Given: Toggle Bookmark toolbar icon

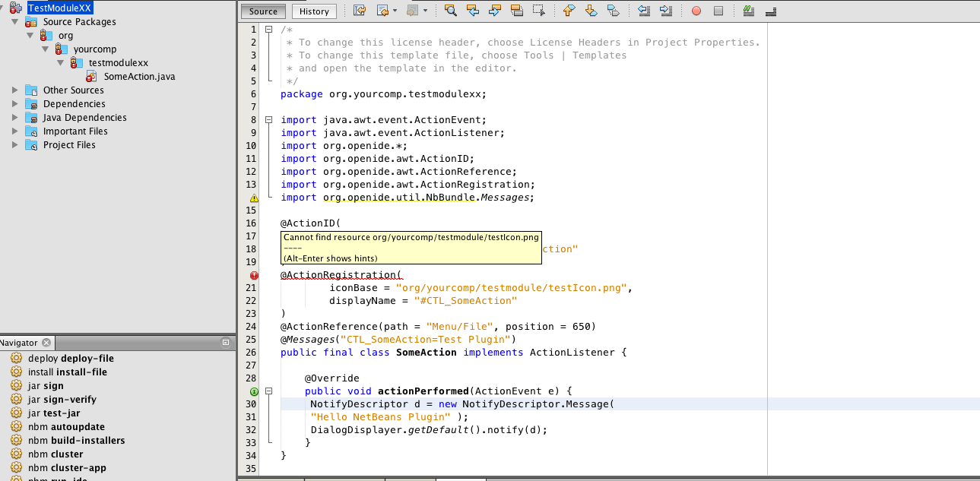Looking at the screenshot, I should 613,11.
